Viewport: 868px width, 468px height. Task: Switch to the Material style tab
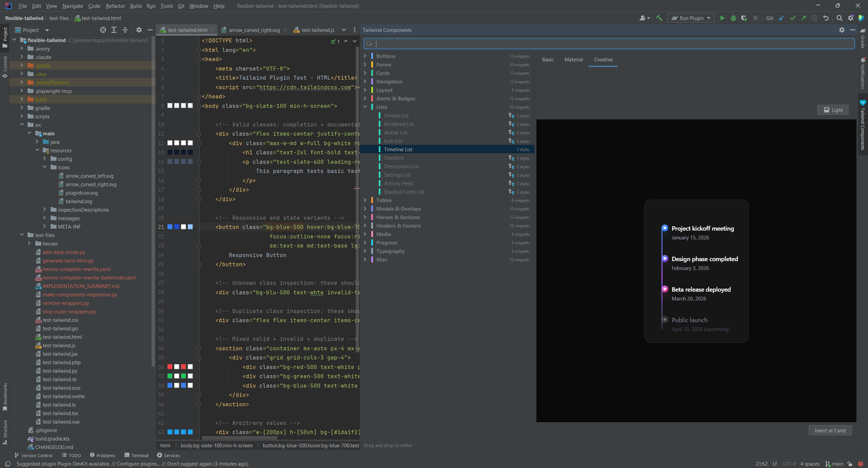[x=573, y=60]
